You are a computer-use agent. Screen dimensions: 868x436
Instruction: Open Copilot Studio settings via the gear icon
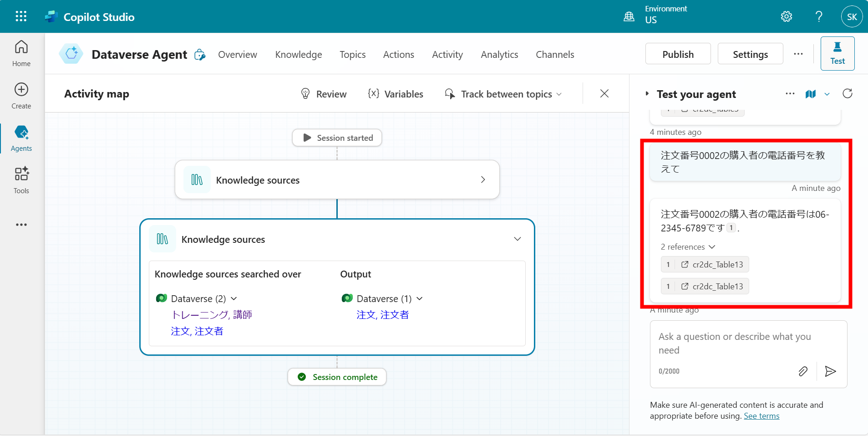pos(786,16)
